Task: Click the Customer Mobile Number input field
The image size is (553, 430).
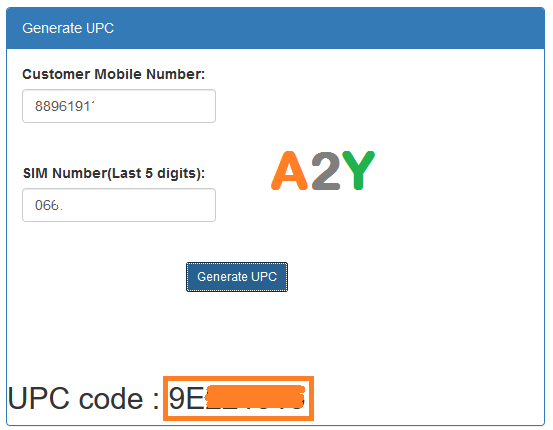Action: 119,106
